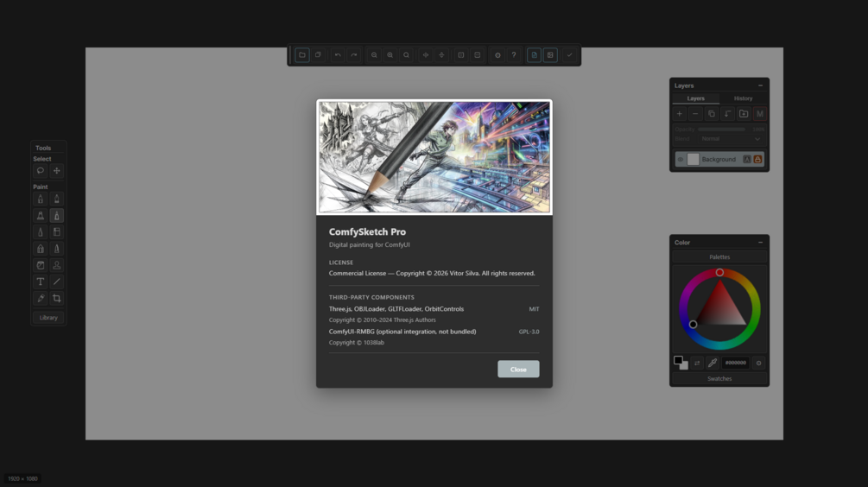Click the circular icon next to hex field
The height and width of the screenshot is (487, 868).
(x=759, y=363)
